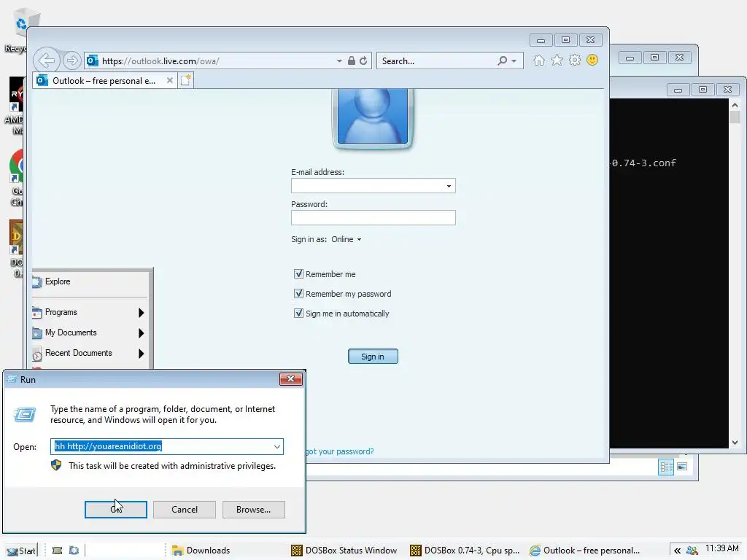Screen dimensions: 747x560
Task: Click the Start button
Action: (x=20, y=551)
